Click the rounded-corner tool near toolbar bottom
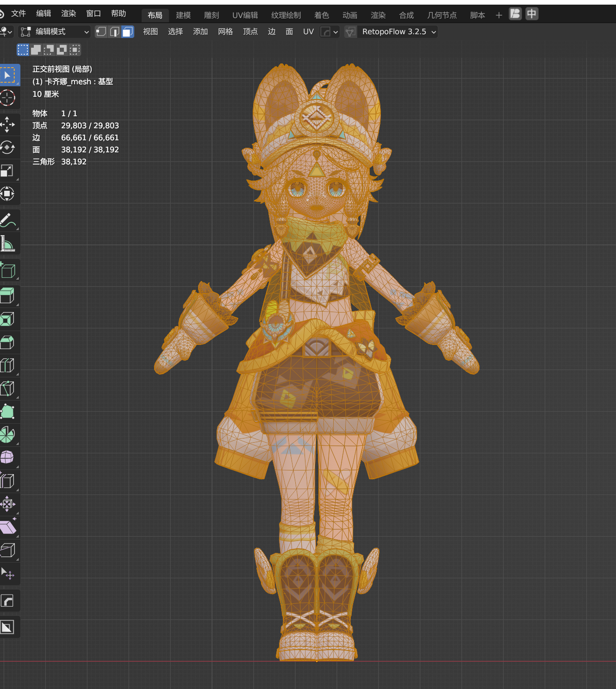This screenshot has height=689, width=616. coord(7,601)
